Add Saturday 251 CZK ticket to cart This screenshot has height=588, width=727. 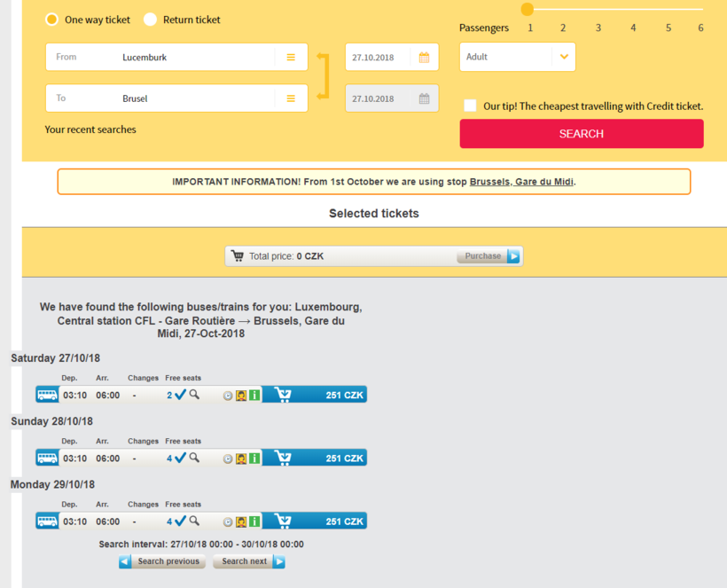pos(283,395)
